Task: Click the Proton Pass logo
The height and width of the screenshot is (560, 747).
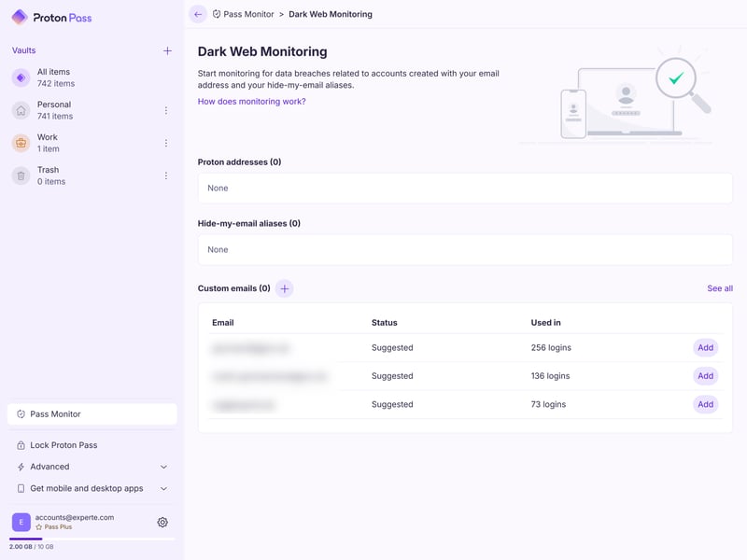Action: click(x=52, y=17)
